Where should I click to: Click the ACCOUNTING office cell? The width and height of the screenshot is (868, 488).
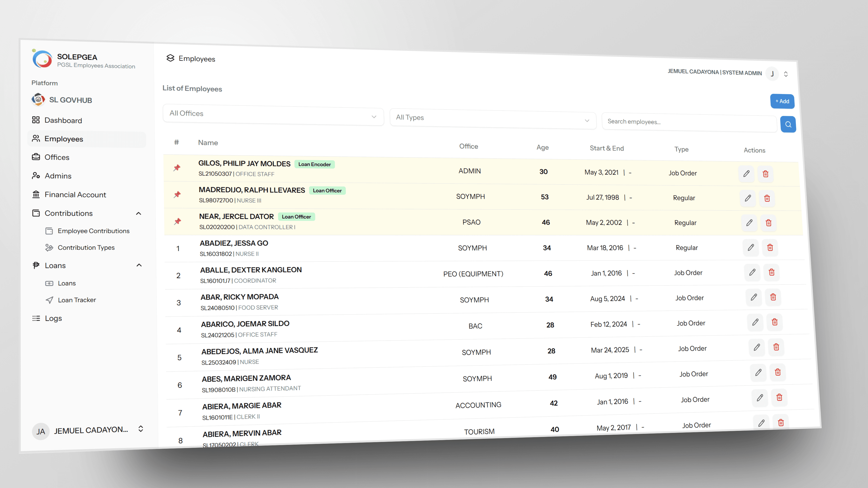[479, 405]
